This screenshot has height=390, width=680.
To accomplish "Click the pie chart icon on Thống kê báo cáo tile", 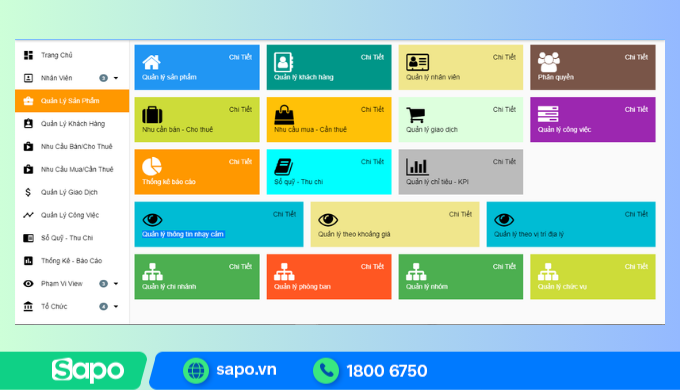I will (152, 167).
